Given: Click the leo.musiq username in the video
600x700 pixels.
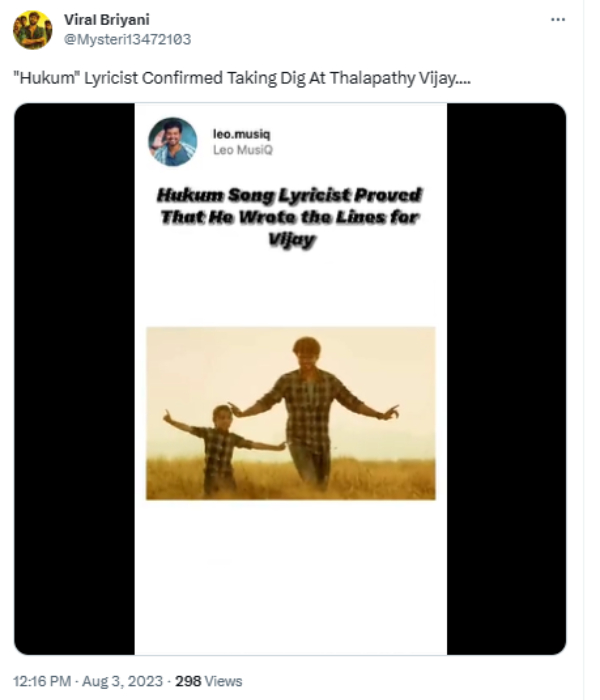Looking at the screenshot, I should tap(236, 133).
